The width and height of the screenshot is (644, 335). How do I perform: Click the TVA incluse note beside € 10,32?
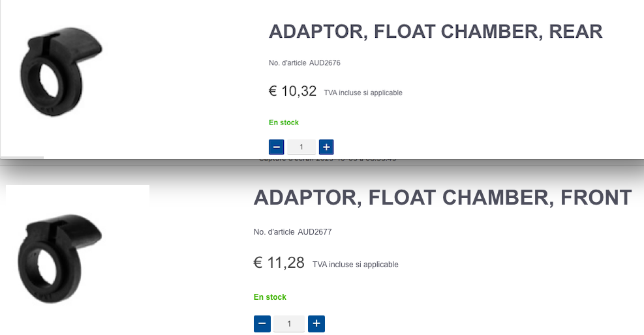click(363, 93)
